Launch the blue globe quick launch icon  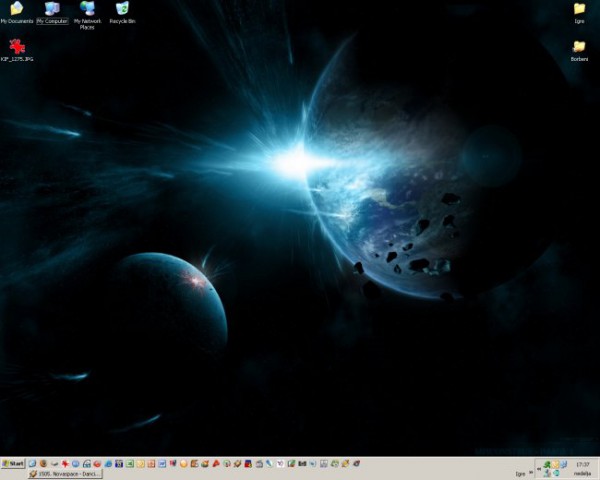(x=75, y=464)
